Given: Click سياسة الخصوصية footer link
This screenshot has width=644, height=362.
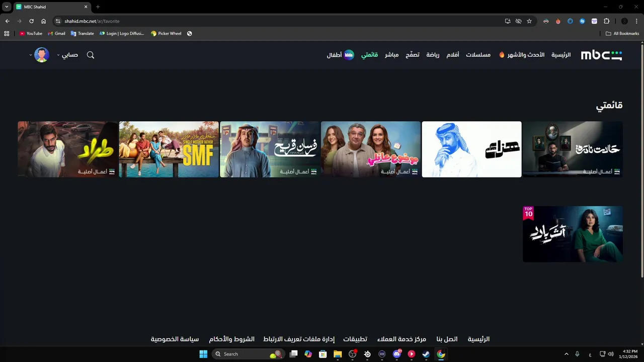Looking at the screenshot, I should (175, 339).
